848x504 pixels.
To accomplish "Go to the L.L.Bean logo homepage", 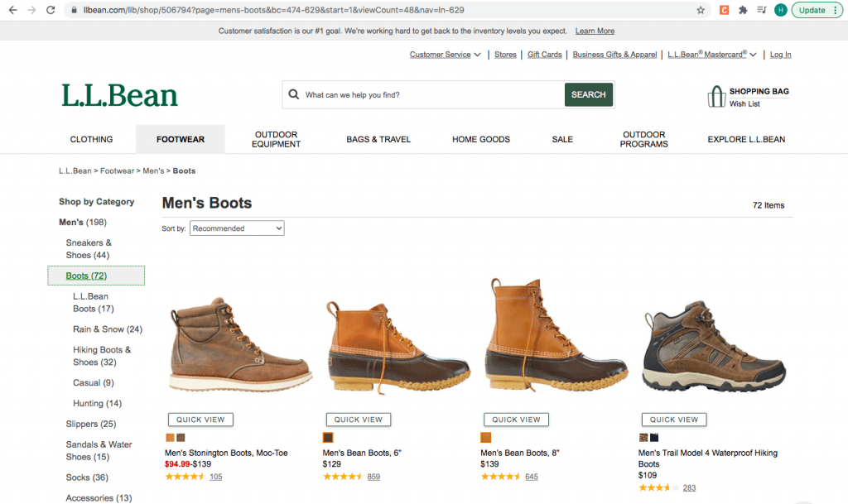I will click(119, 96).
